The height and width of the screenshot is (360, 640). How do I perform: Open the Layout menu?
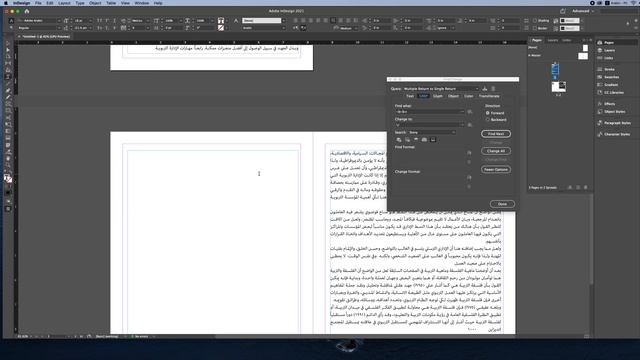64,3
